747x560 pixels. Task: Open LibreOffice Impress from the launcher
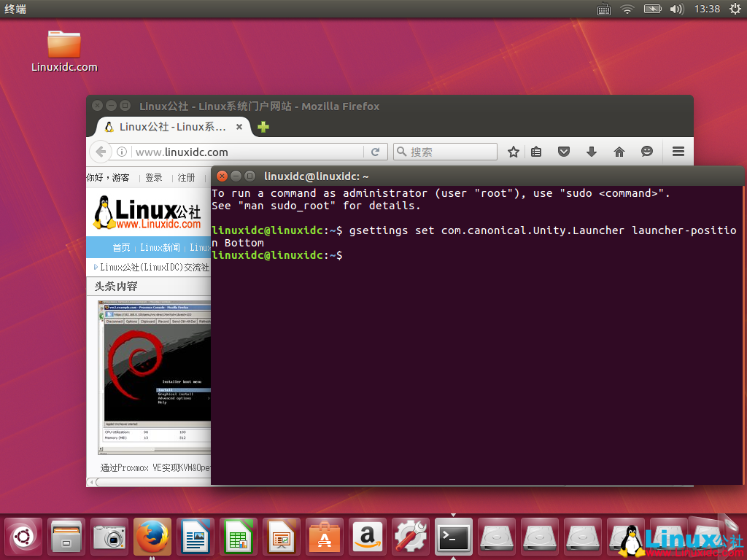(x=282, y=537)
